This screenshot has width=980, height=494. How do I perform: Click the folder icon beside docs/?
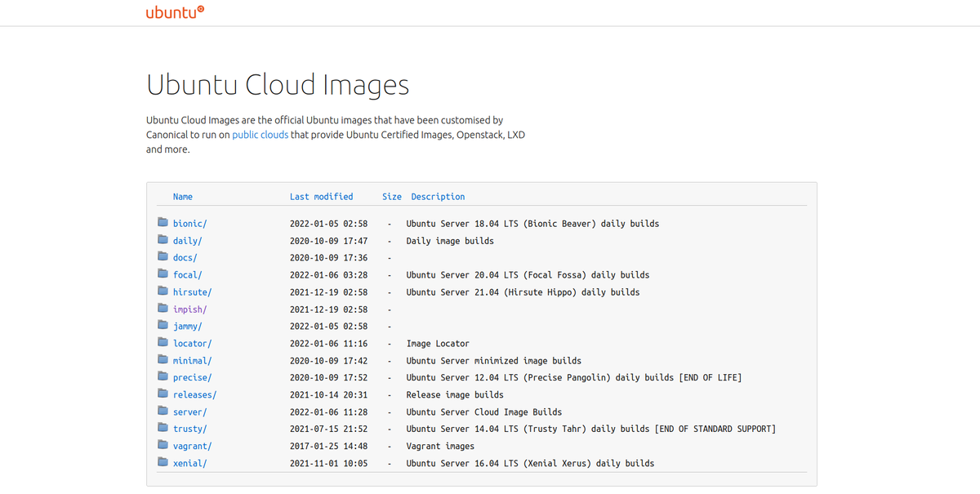163,257
